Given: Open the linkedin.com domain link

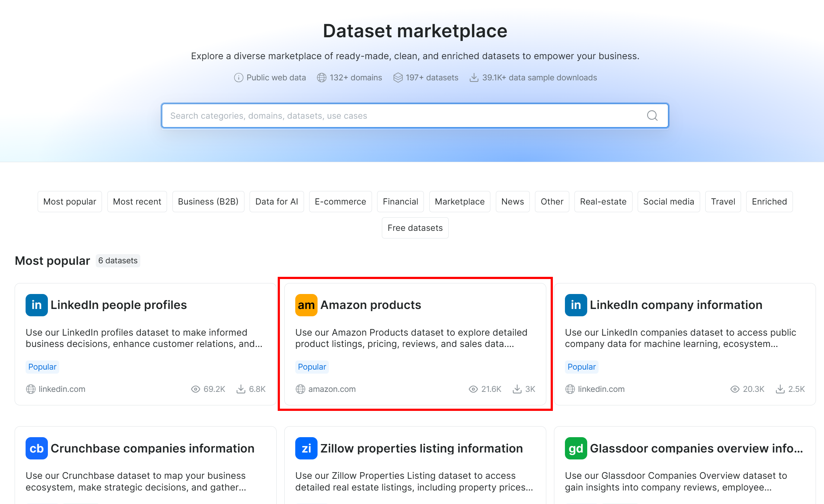Looking at the screenshot, I should click(x=62, y=389).
